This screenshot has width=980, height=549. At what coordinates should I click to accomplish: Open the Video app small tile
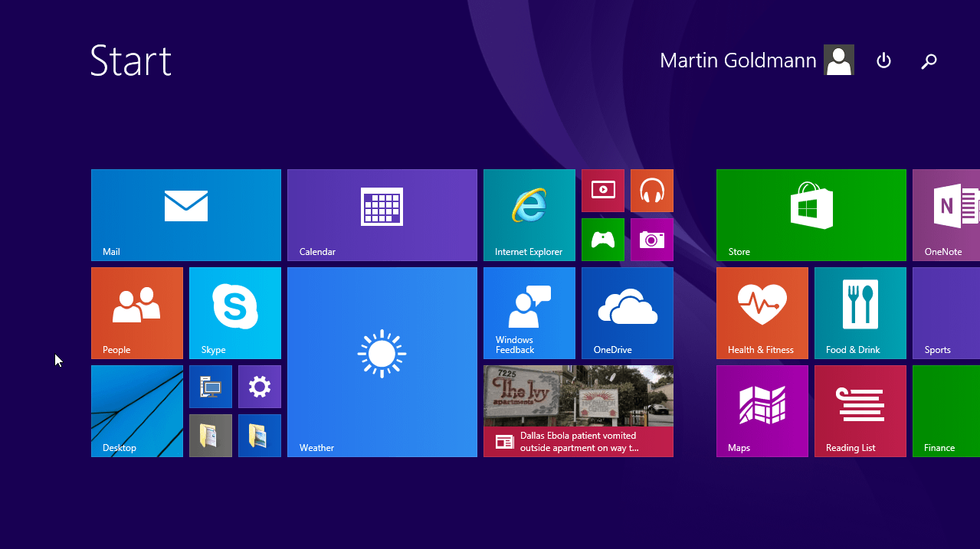[602, 191]
